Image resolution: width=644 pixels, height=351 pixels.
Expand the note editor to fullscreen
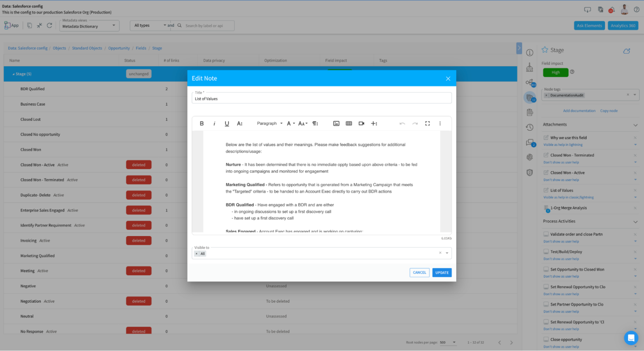(427, 123)
